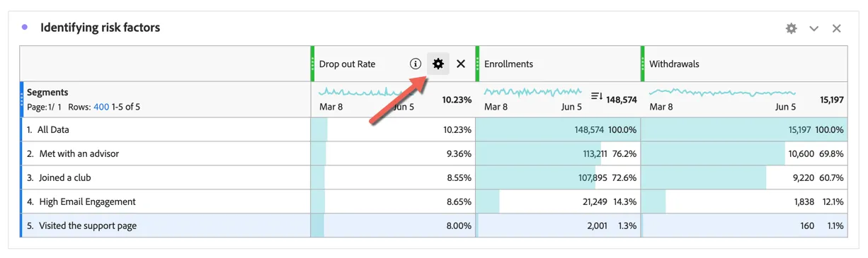Open Drop out Rate column settings gear
Screen dimensions: 868x258
click(438, 64)
